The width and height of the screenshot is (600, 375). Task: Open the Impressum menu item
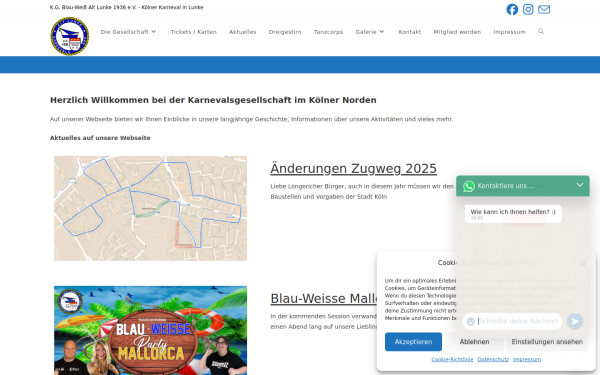coord(509,32)
